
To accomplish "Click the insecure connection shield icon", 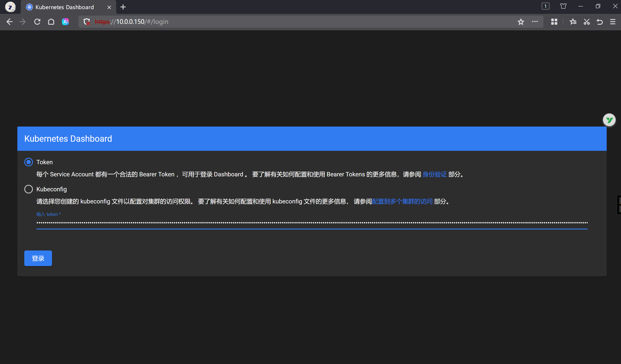I will pos(86,22).
